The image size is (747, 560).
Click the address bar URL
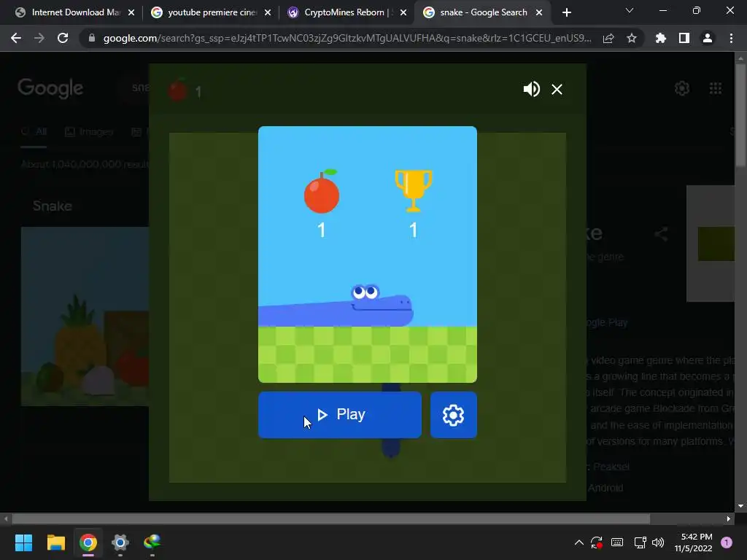(347, 38)
